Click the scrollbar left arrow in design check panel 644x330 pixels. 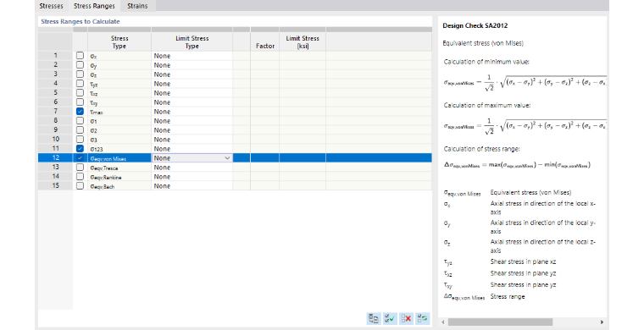pyautogui.click(x=442, y=322)
